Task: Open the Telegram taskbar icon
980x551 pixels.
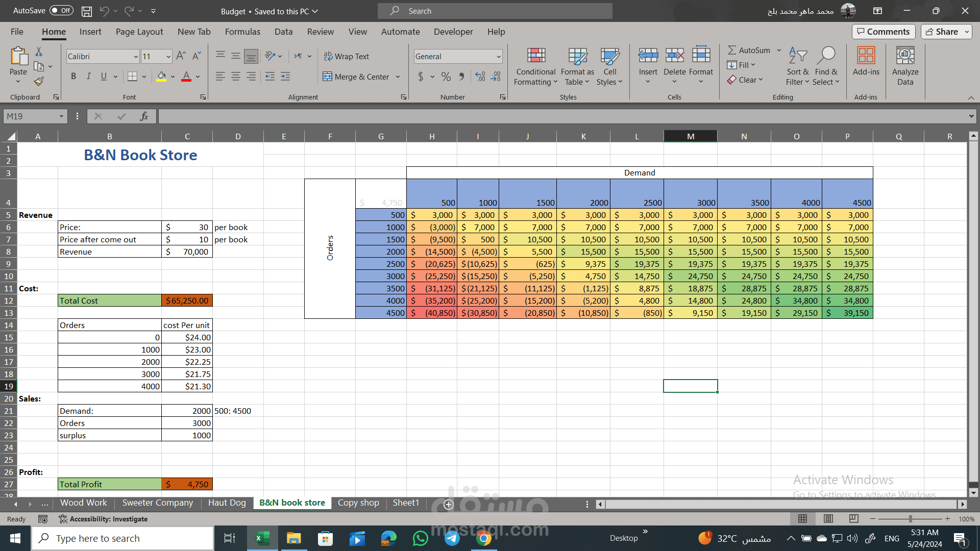Action: point(452,538)
